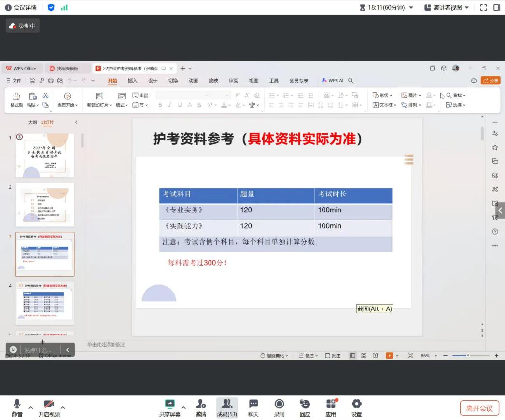Adjust the zoom slider in status bar
This screenshot has width=505, height=420.
(467, 356)
